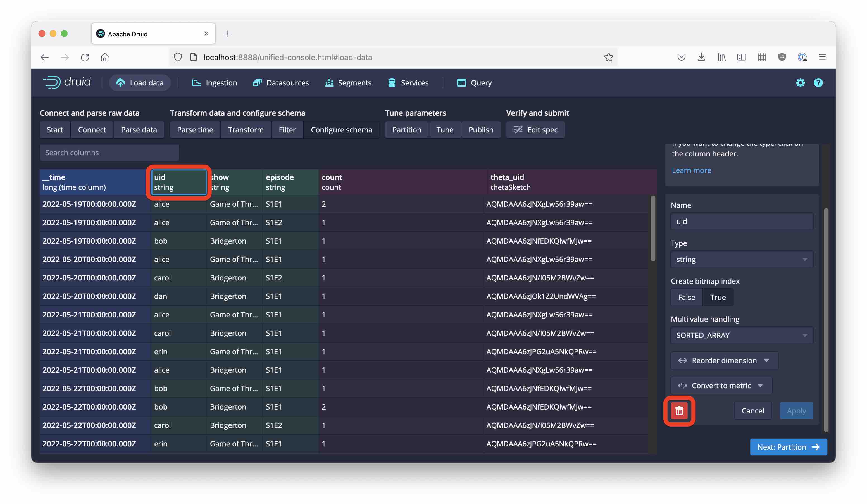867x504 pixels.
Task: Switch to the Partition step tab
Action: pyautogui.click(x=406, y=130)
